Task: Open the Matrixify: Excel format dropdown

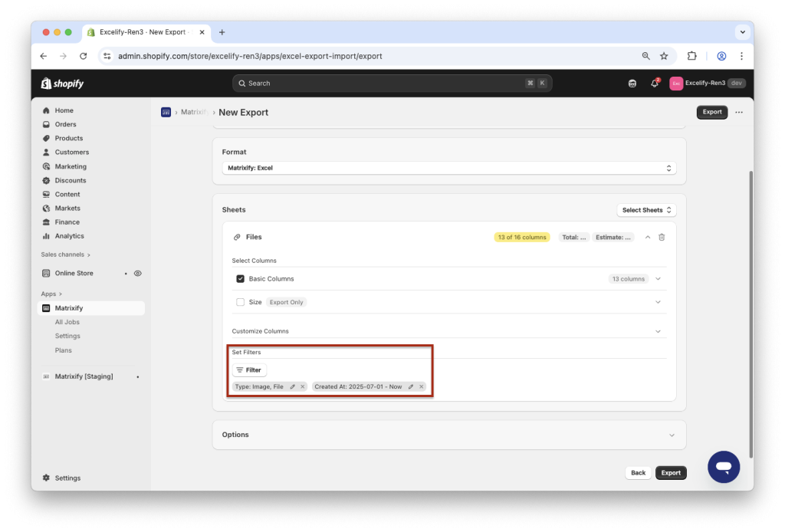Action: coord(448,167)
